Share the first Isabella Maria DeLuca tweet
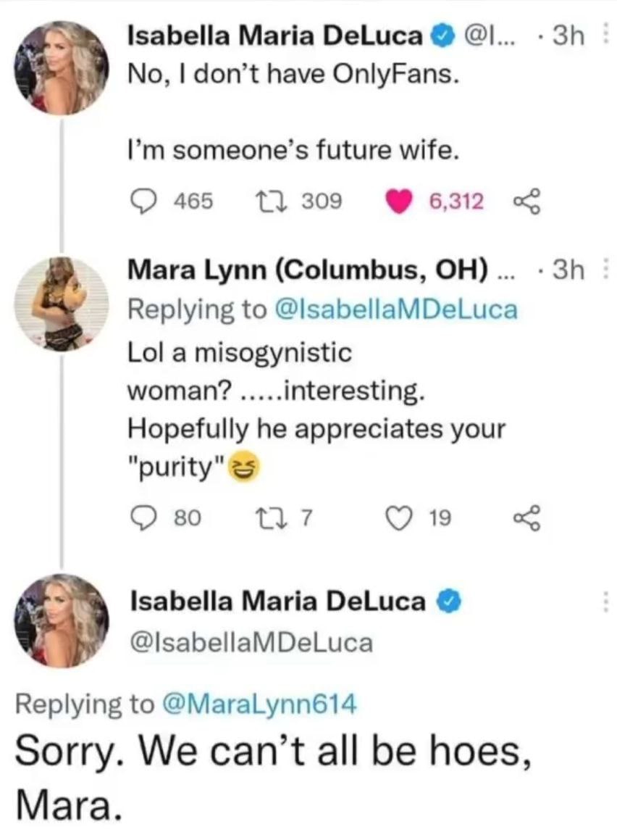Image resolution: width=617 pixels, height=840 pixels. click(x=523, y=200)
